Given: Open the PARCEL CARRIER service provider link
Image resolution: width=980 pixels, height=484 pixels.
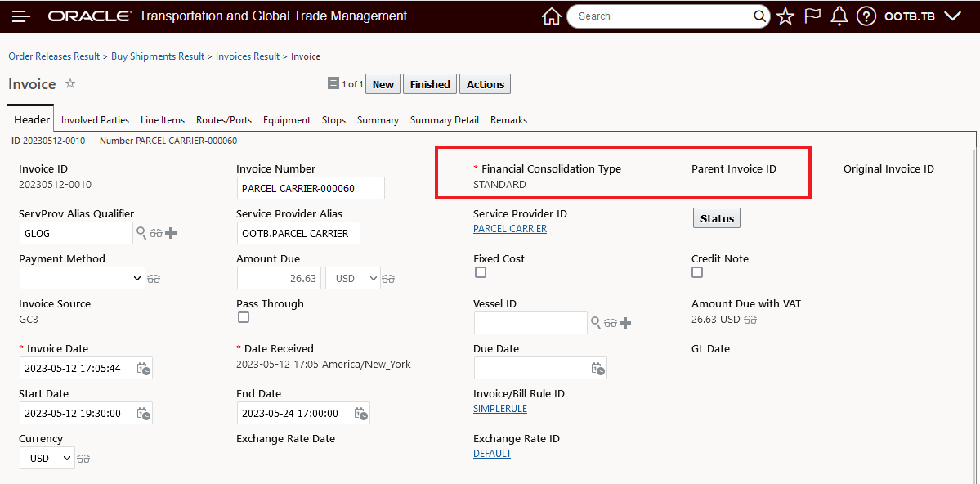Looking at the screenshot, I should coord(510,229).
